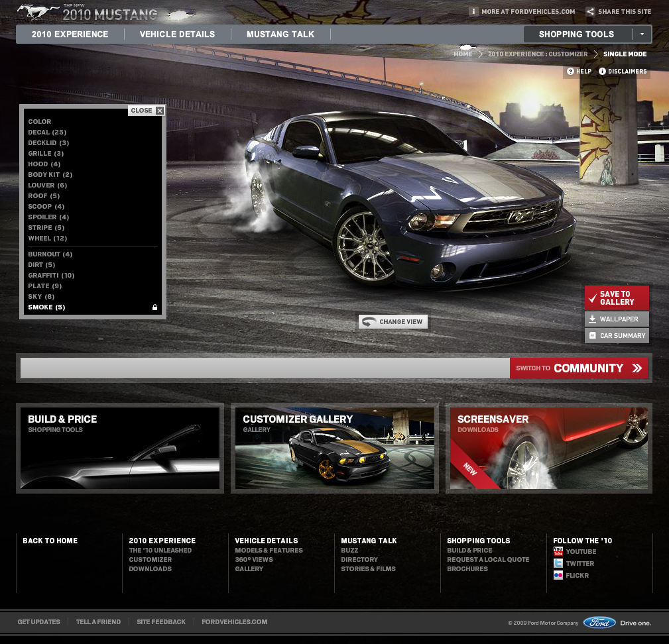Open the 360° Views footer link

click(254, 560)
